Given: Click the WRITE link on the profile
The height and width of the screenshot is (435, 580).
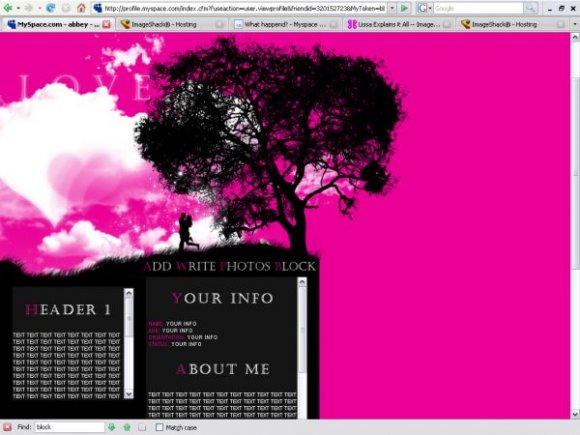Looking at the screenshot, I should (196, 266).
